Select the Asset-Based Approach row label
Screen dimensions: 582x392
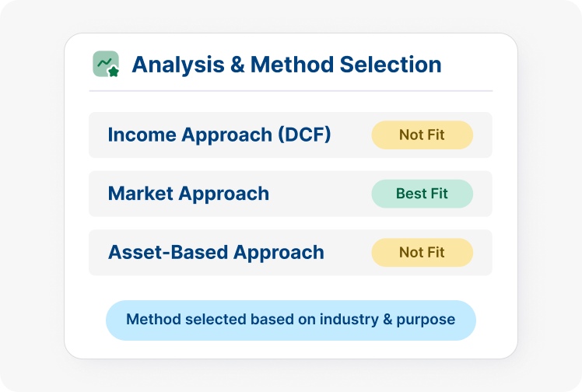[x=216, y=253]
